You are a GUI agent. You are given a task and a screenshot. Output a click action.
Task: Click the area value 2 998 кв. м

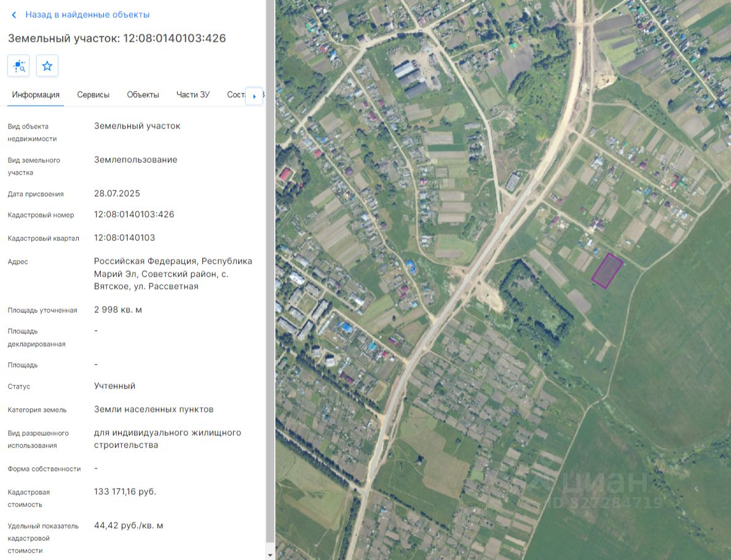[118, 310]
